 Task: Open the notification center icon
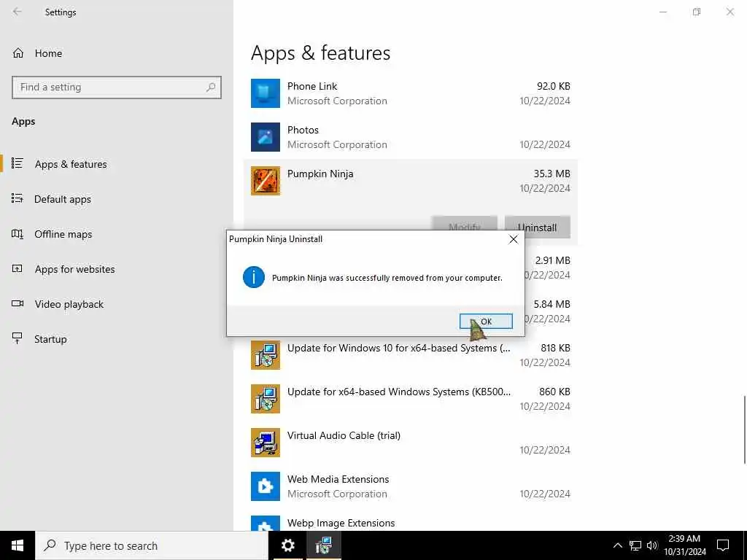(723, 545)
